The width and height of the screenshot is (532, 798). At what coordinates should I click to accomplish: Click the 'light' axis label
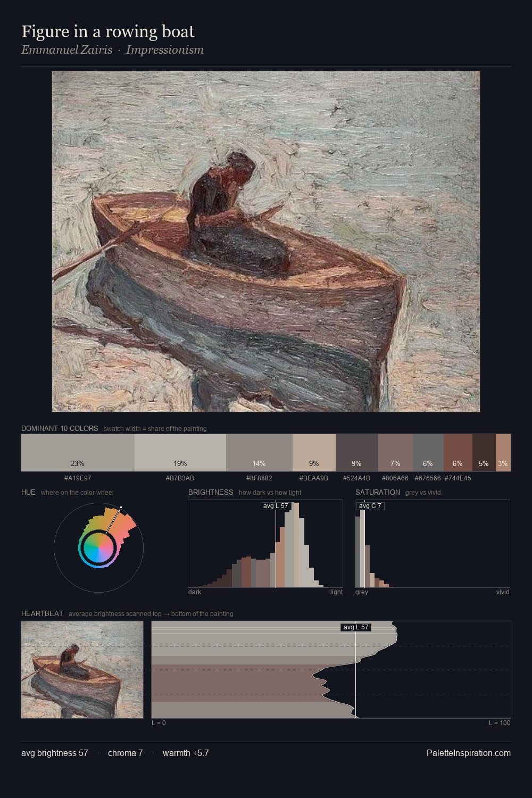pos(336,592)
